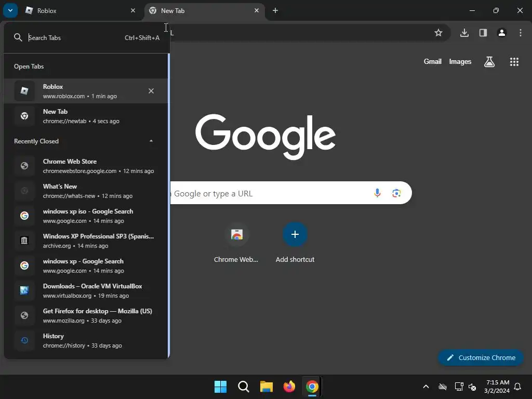Click the Customize Chrome button
The width and height of the screenshot is (532, 399).
481,357
